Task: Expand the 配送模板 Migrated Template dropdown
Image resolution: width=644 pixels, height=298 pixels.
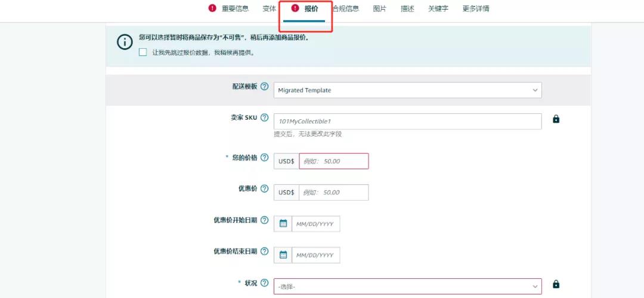Action: [407, 91]
